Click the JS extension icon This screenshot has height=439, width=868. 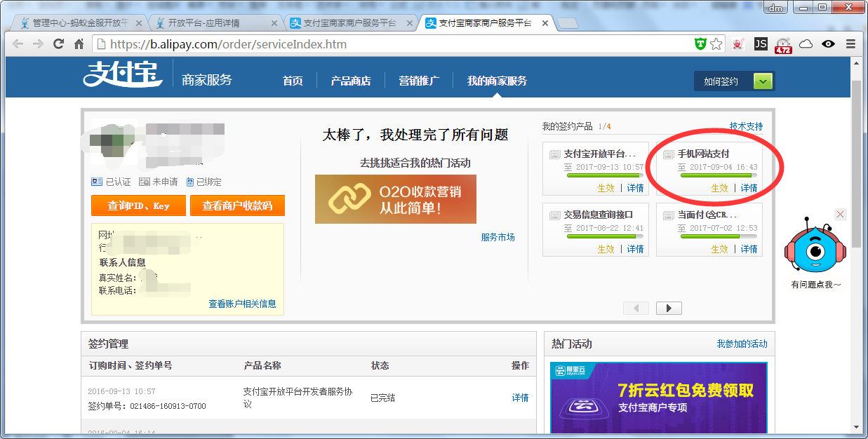click(x=761, y=44)
